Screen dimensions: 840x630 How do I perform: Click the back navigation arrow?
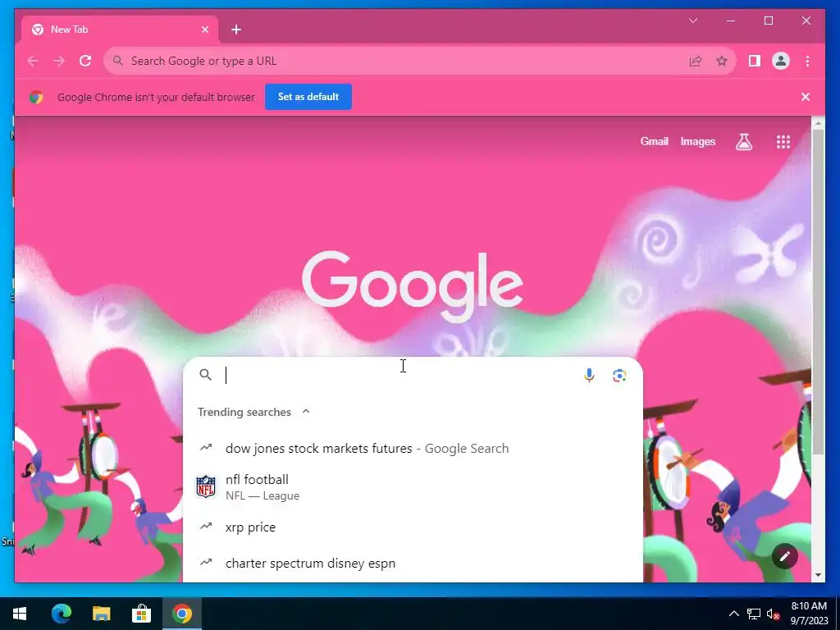pyautogui.click(x=33, y=61)
